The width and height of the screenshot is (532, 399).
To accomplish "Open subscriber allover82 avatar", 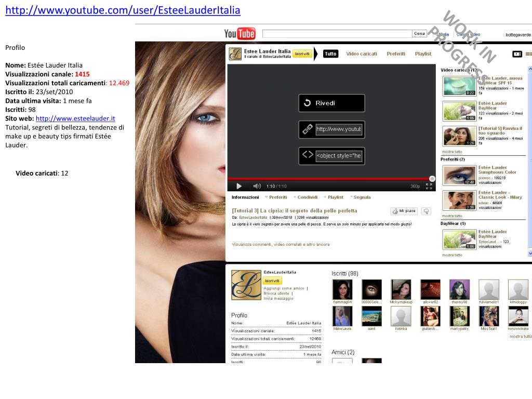I will click(430, 289).
